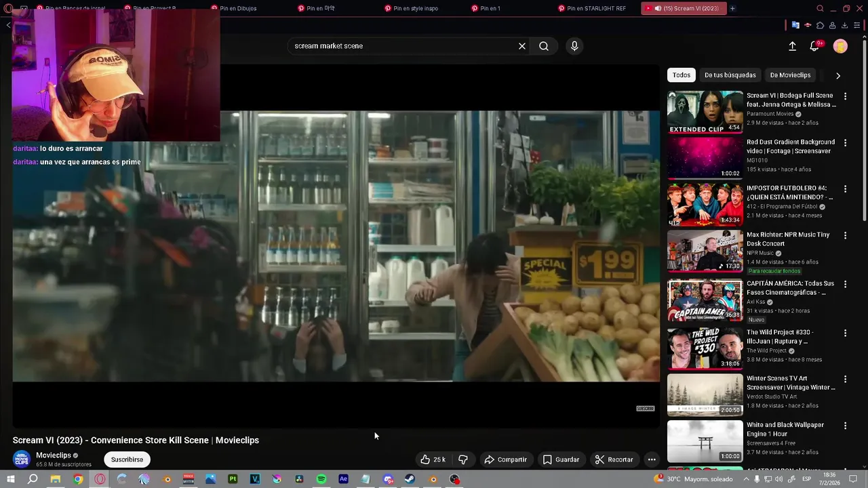Open After Effects from the taskbar
This screenshot has width=868, height=488.
coord(344,479)
